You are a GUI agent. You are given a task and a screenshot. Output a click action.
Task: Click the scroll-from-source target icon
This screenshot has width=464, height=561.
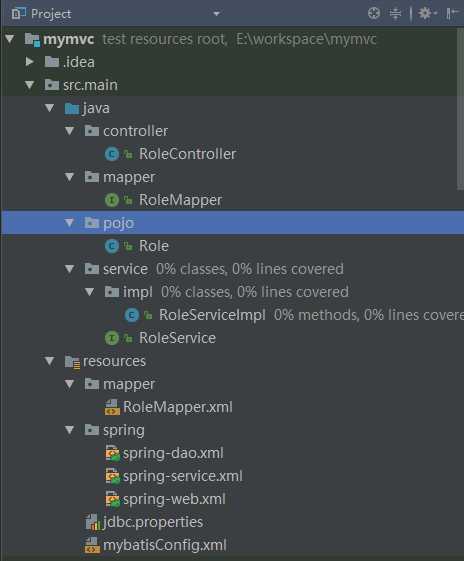(x=374, y=14)
